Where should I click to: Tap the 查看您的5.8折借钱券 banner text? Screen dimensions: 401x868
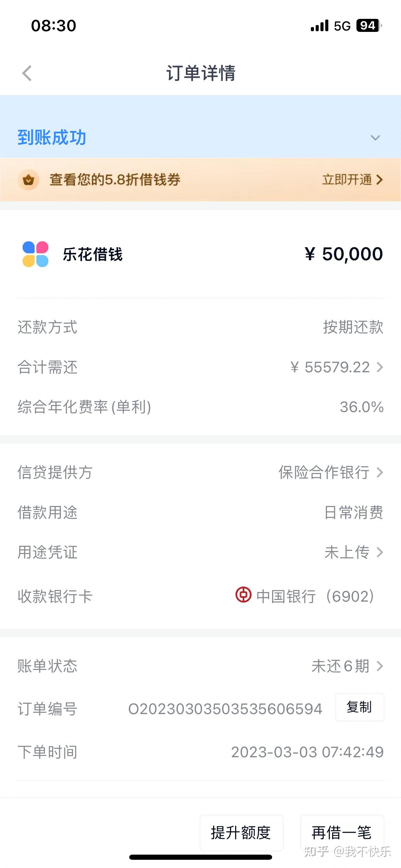(115, 180)
